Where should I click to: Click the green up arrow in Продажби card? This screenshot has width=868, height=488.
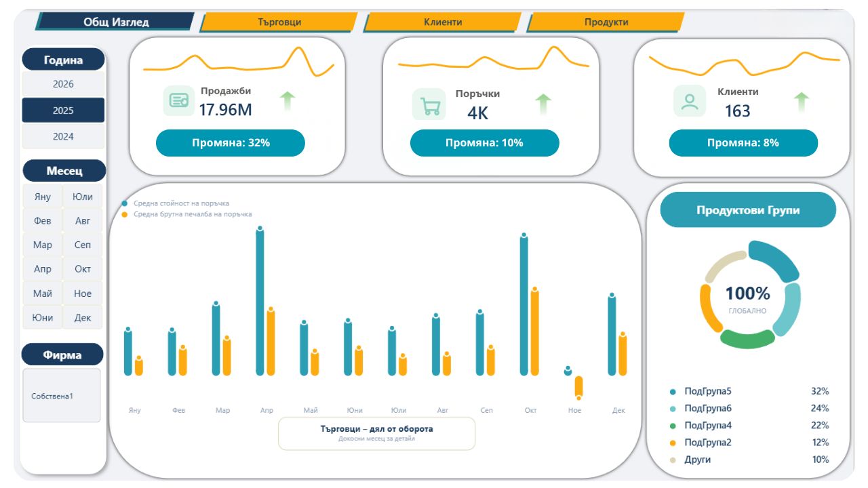(x=288, y=101)
